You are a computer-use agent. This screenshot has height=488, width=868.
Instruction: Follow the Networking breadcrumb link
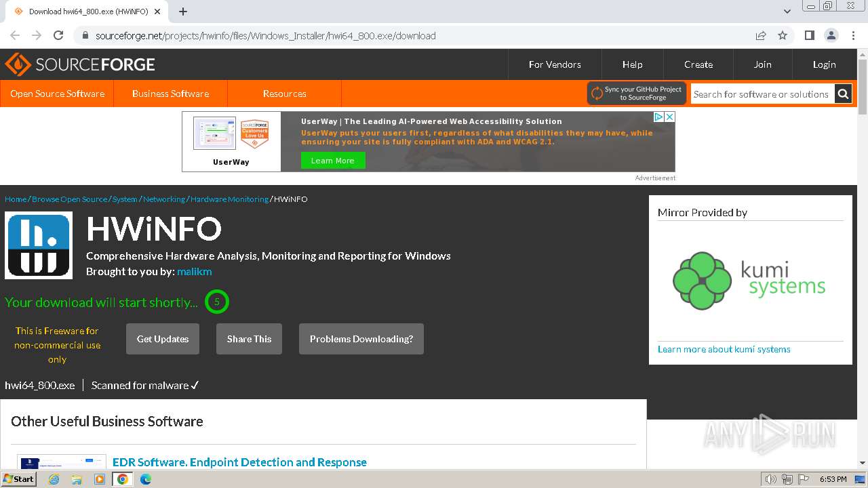coord(164,199)
